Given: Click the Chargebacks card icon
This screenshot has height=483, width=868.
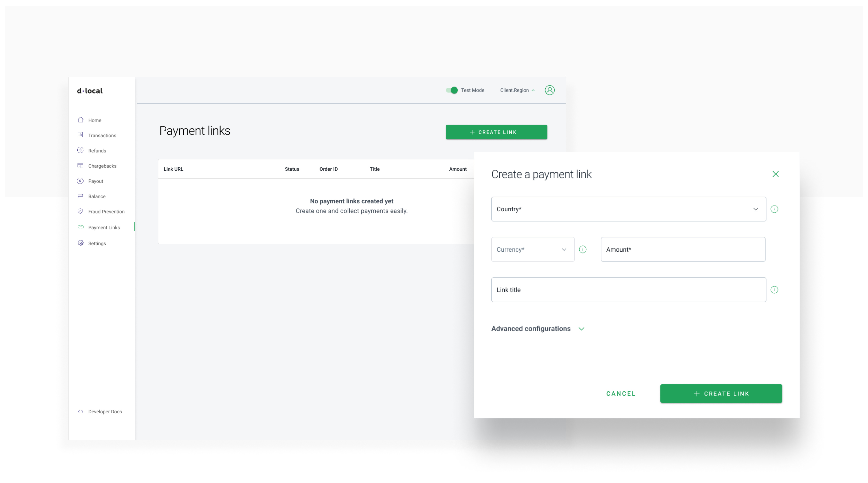Looking at the screenshot, I should tap(80, 165).
